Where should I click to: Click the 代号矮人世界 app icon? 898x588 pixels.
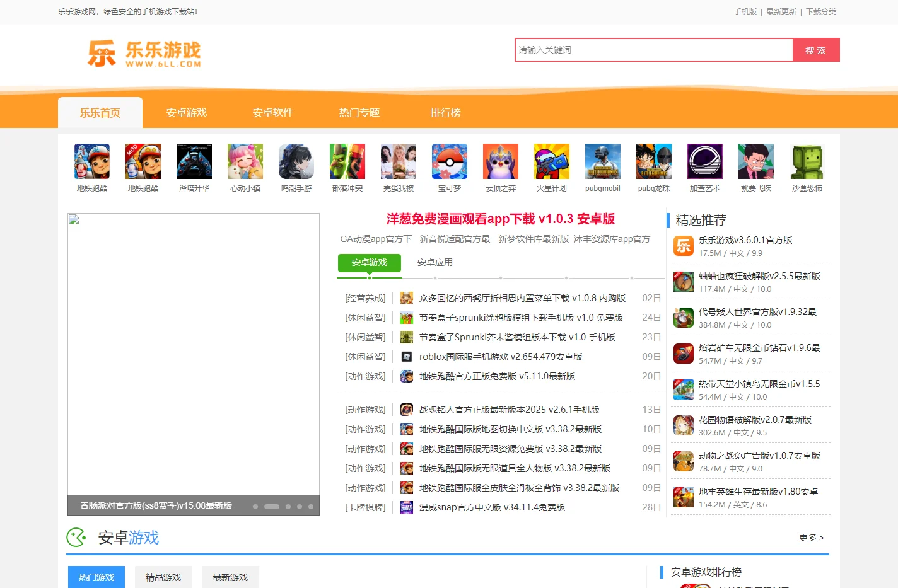coord(684,318)
